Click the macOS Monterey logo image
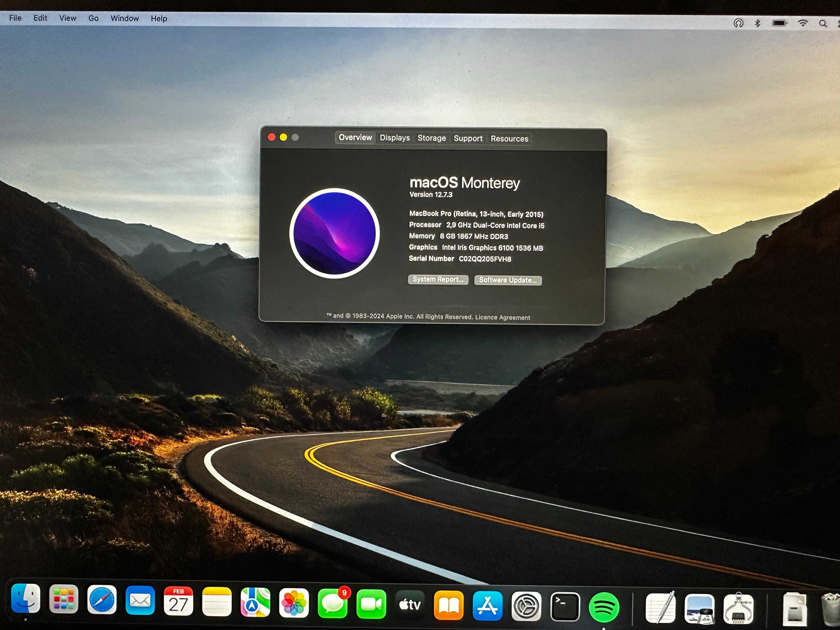The width and height of the screenshot is (840, 630). pos(335,233)
